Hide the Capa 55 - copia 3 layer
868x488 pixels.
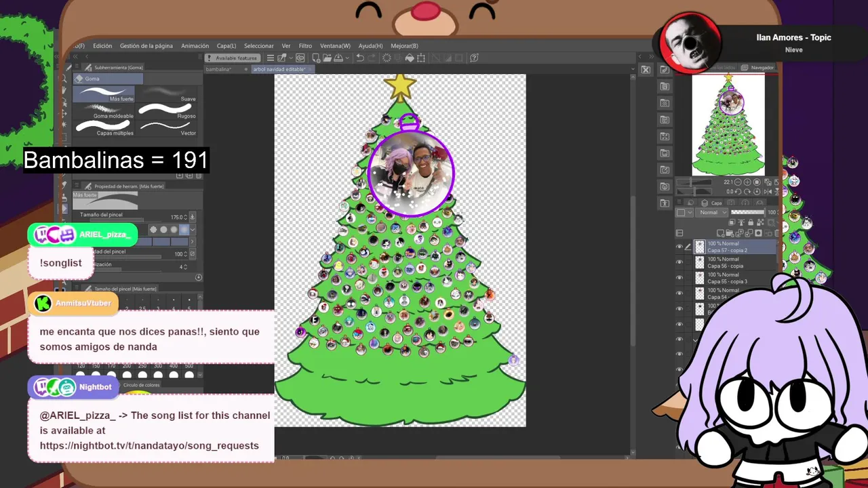(x=679, y=277)
